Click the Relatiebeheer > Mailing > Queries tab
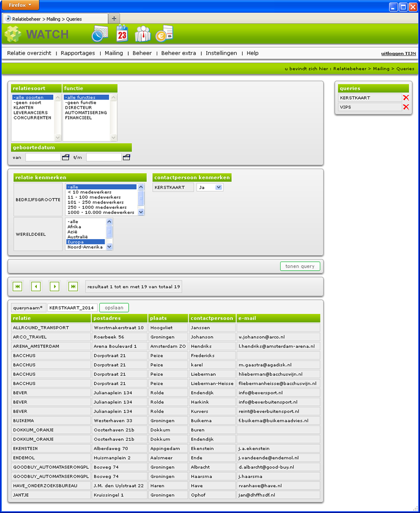Screen dimensions: 420x513 (55, 19)
